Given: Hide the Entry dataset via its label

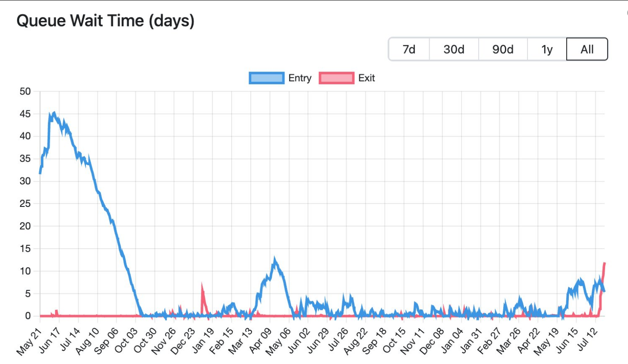Looking at the screenshot, I should pyautogui.click(x=300, y=78).
